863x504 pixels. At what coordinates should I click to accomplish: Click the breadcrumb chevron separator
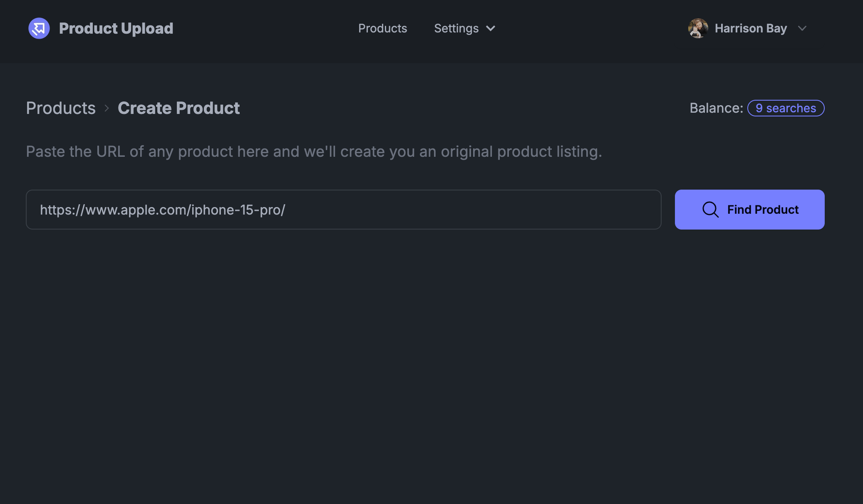107,108
